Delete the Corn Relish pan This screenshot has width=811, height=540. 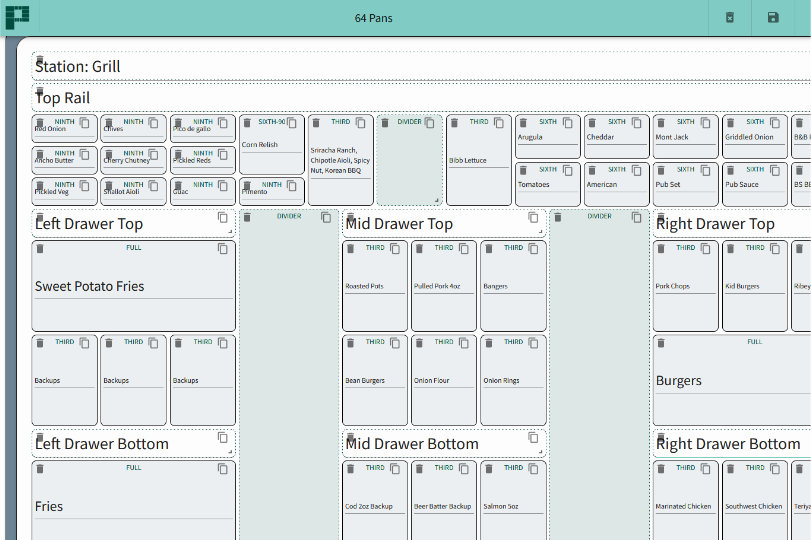coord(247,123)
